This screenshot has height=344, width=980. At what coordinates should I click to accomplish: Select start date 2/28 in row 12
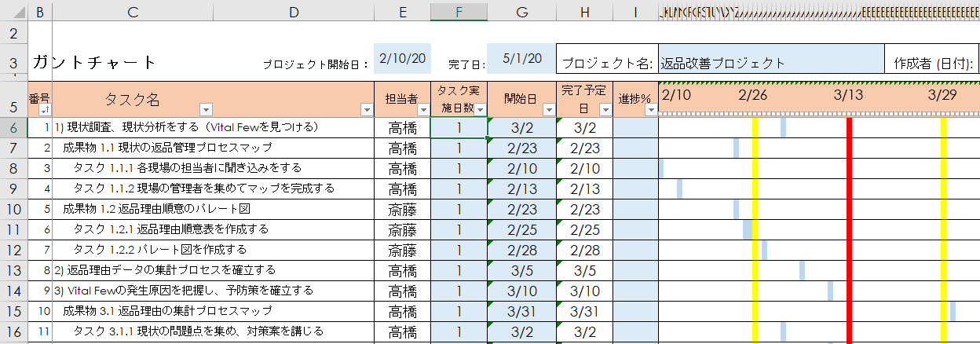[521, 250]
